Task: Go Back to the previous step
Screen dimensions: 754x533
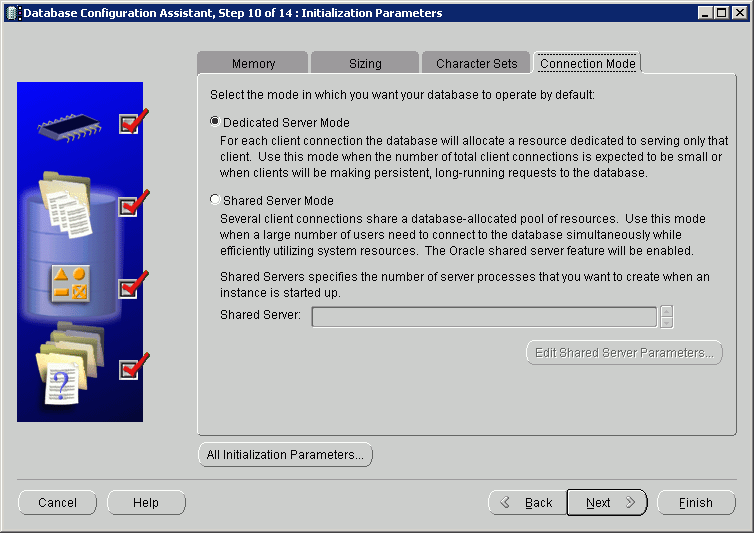Action: click(x=528, y=503)
